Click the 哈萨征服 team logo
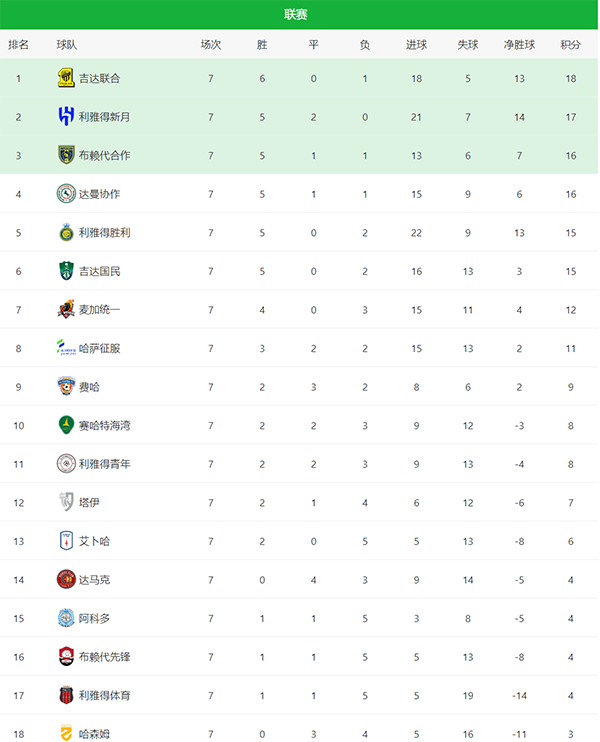The width and height of the screenshot is (600, 742). click(x=66, y=348)
